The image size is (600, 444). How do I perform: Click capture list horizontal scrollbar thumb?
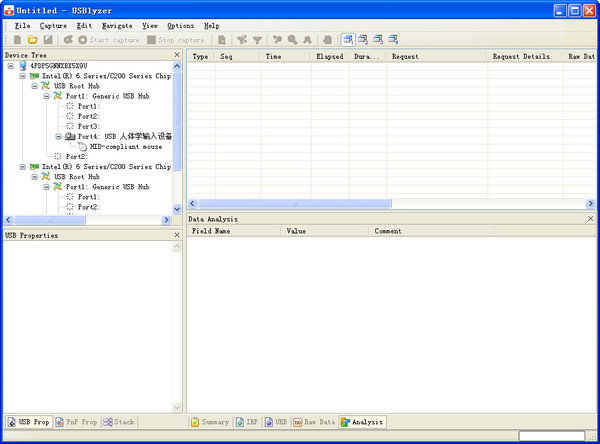[295, 204]
